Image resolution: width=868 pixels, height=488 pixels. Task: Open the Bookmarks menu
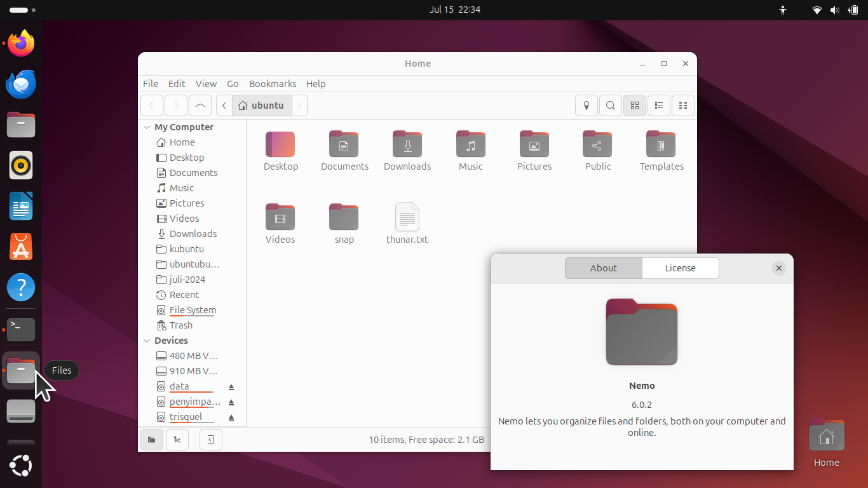tap(272, 83)
